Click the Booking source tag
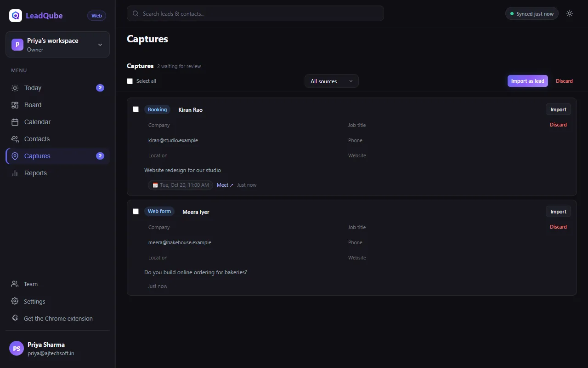 click(x=157, y=109)
